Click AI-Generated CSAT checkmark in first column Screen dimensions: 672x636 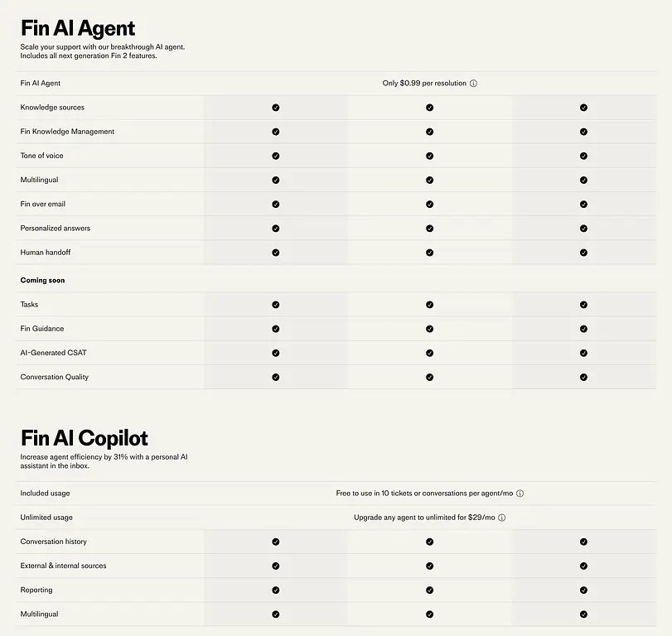pyautogui.click(x=276, y=353)
